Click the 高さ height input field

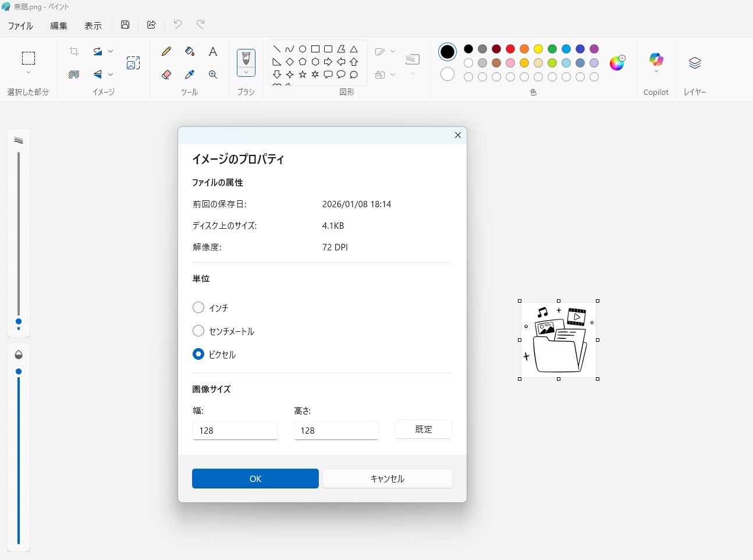click(336, 430)
